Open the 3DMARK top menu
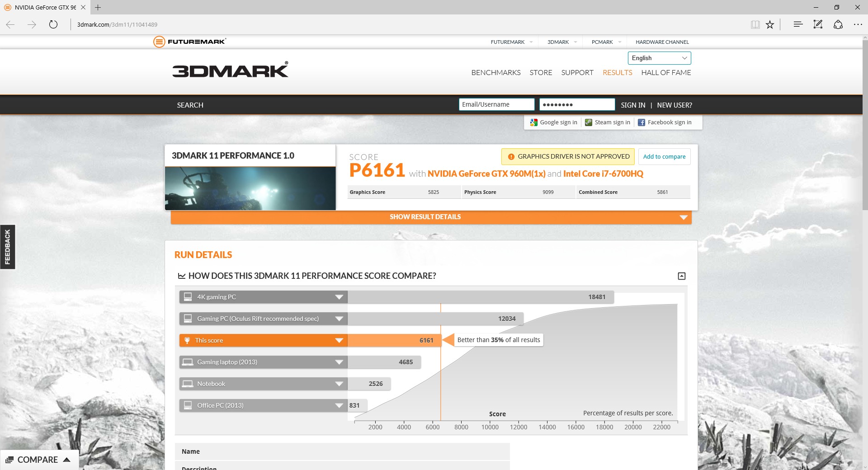868x470 pixels. [x=562, y=42]
